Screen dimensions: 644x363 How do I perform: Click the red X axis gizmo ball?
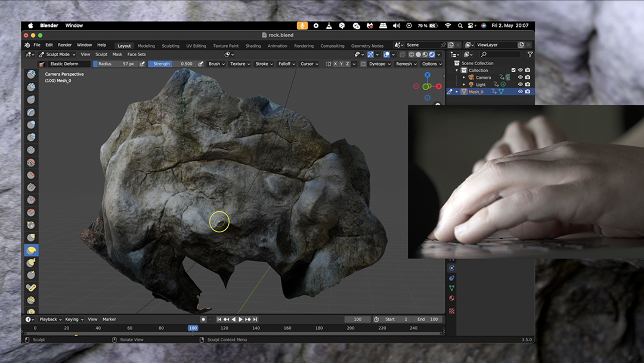[x=439, y=87]
